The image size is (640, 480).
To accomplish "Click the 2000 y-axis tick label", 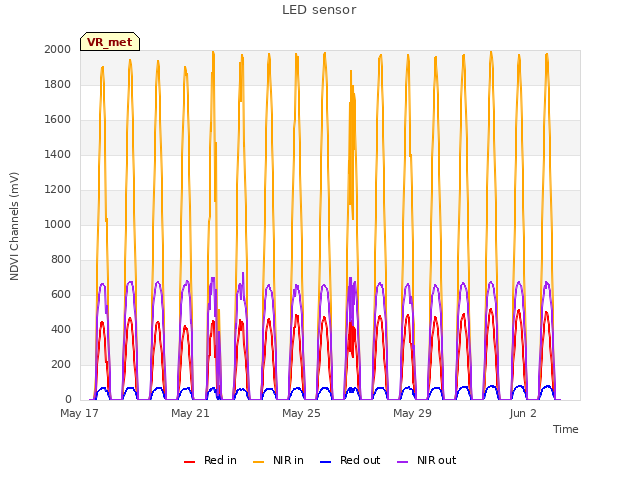I will 58,49.
